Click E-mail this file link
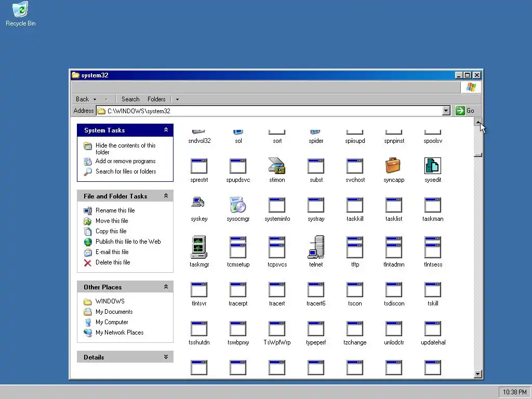 112,252
